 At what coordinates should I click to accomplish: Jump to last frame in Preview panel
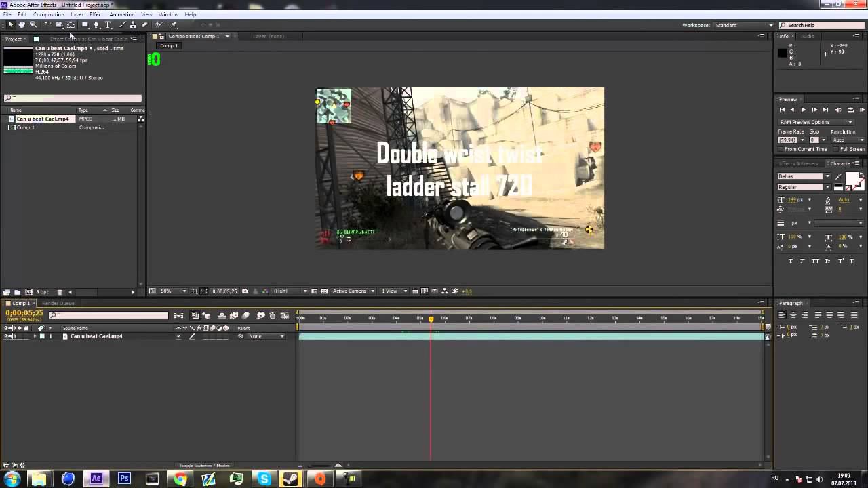[x=825, y=110]
